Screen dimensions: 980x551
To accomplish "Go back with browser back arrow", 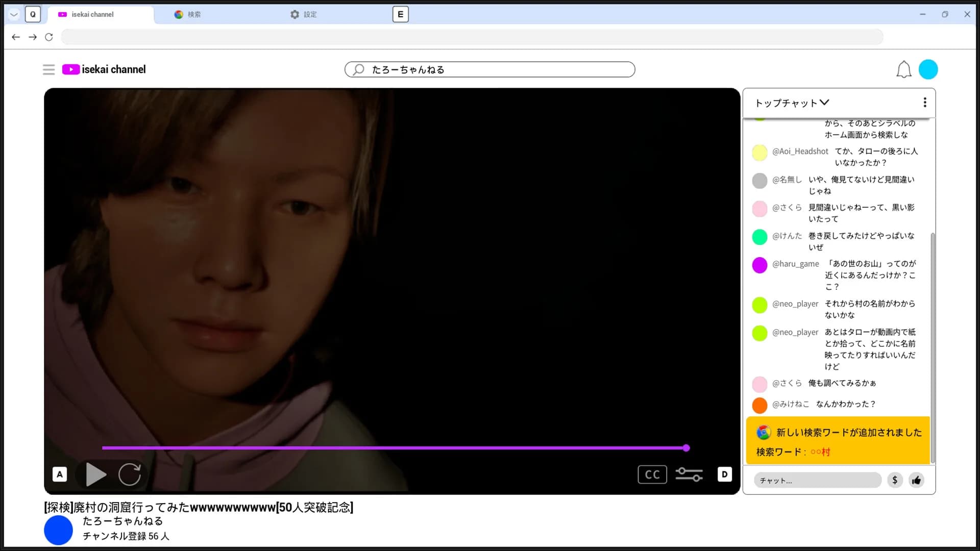I will 16,37.
